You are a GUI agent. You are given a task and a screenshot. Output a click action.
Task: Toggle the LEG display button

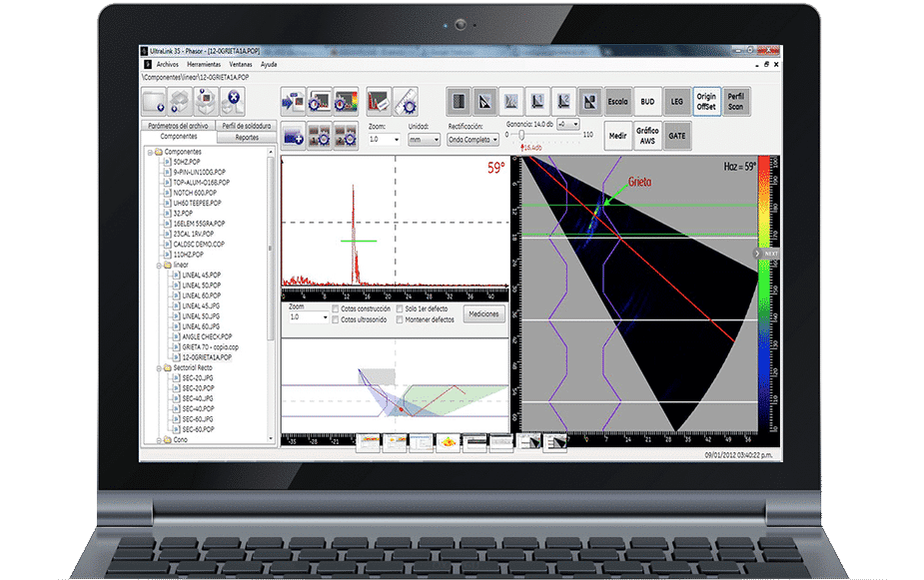click(677, 102)
